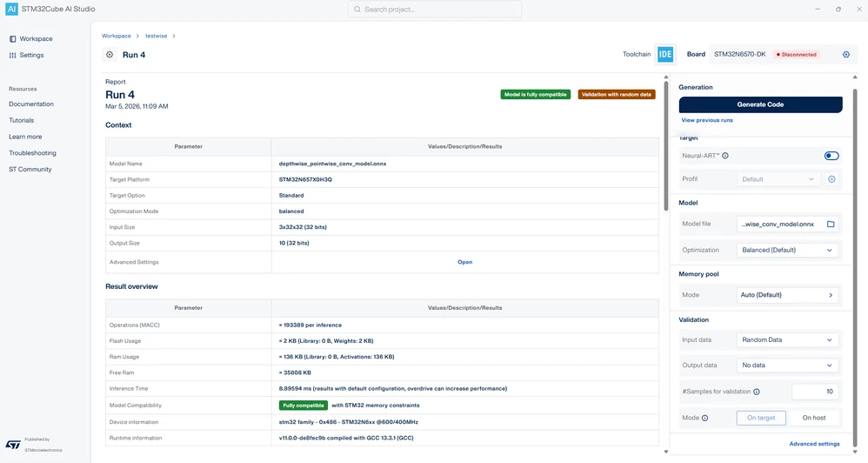Open Advanced settings link in right panel
Screen dimensions: 868x463
click(x=814, y=444)
